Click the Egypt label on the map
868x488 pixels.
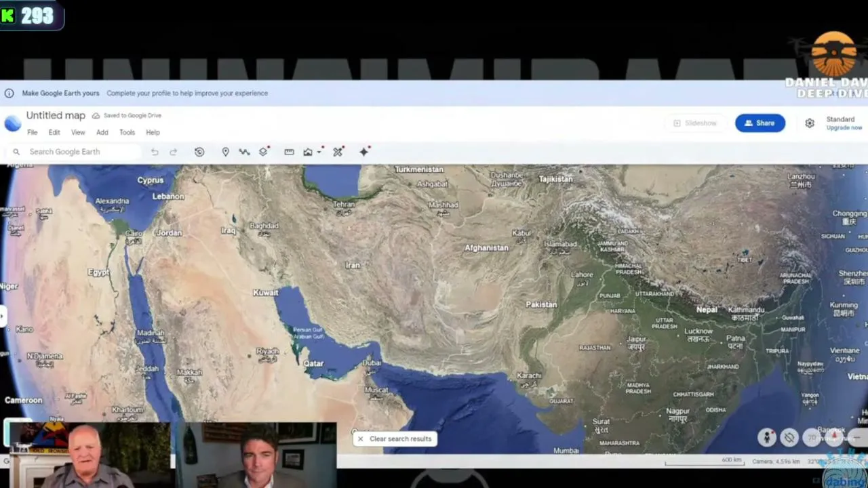[98, 272]
